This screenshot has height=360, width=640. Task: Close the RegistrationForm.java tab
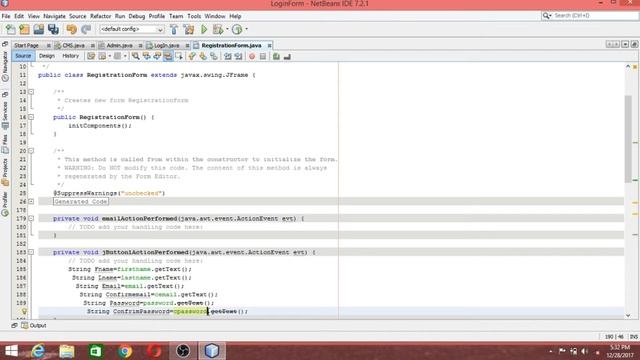(x=269, y=46)
